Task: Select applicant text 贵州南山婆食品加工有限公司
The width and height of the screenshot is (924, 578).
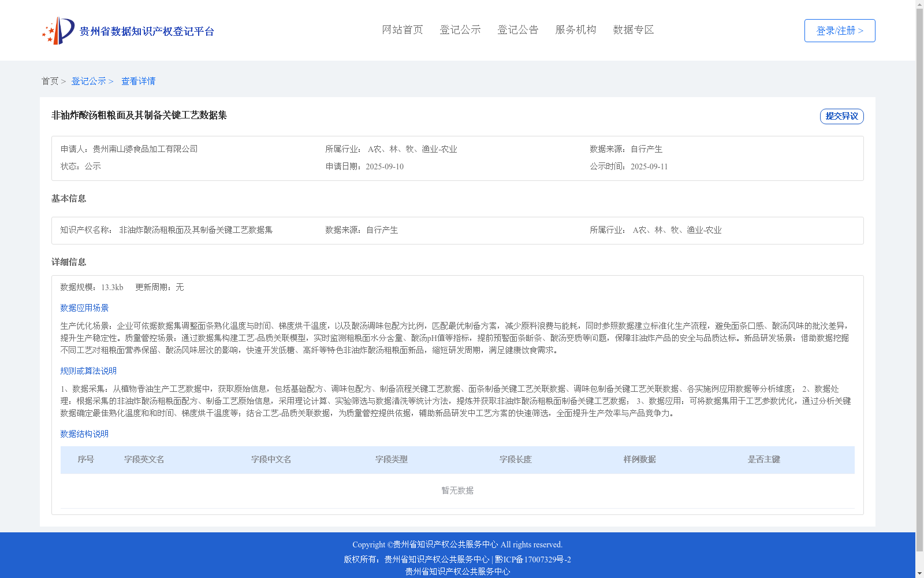Action: 145,149
